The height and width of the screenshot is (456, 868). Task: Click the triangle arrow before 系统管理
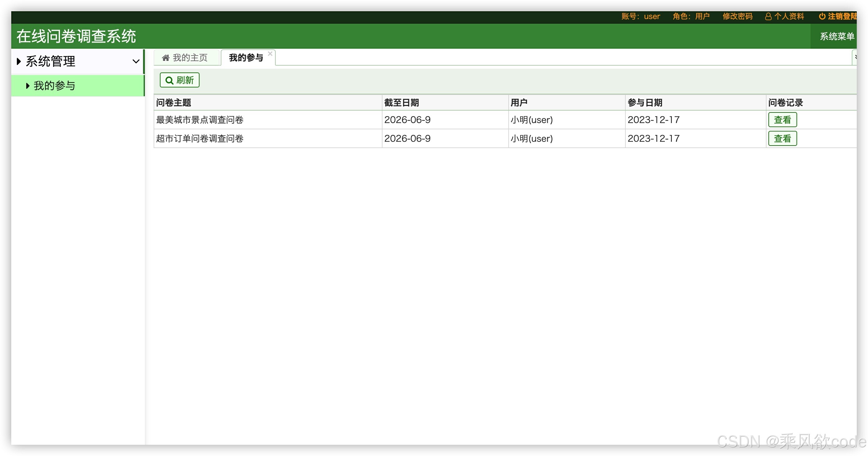(19, 61)
